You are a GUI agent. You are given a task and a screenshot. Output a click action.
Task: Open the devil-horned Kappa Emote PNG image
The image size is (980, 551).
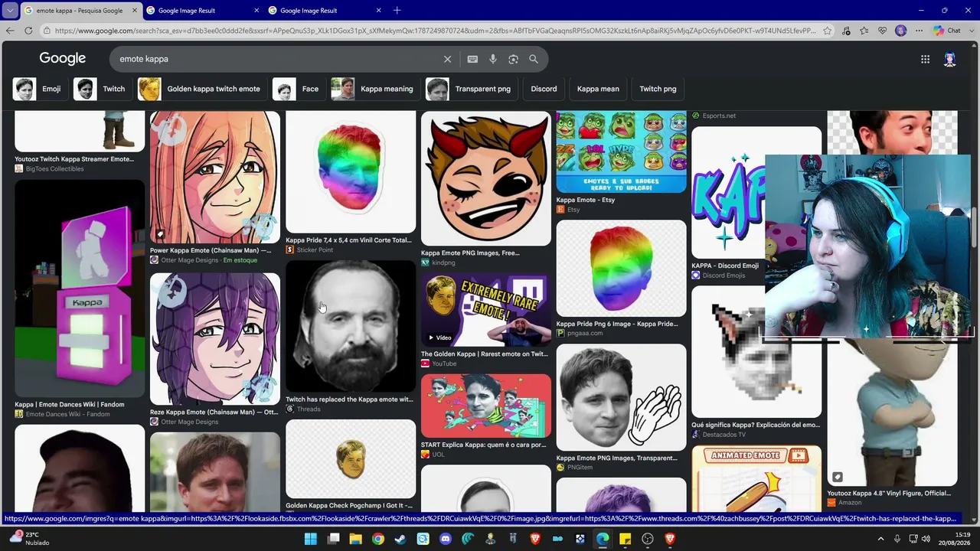pyautogui.click(x=486, y=178)
